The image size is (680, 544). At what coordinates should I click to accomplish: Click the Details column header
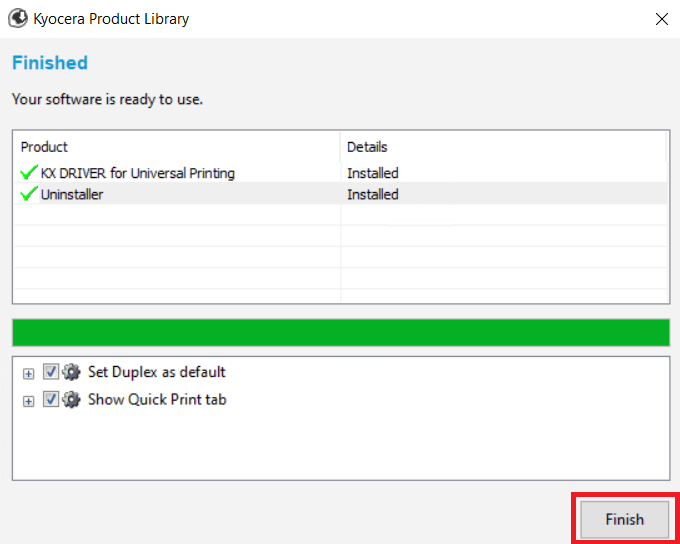(x=503, y=147)
